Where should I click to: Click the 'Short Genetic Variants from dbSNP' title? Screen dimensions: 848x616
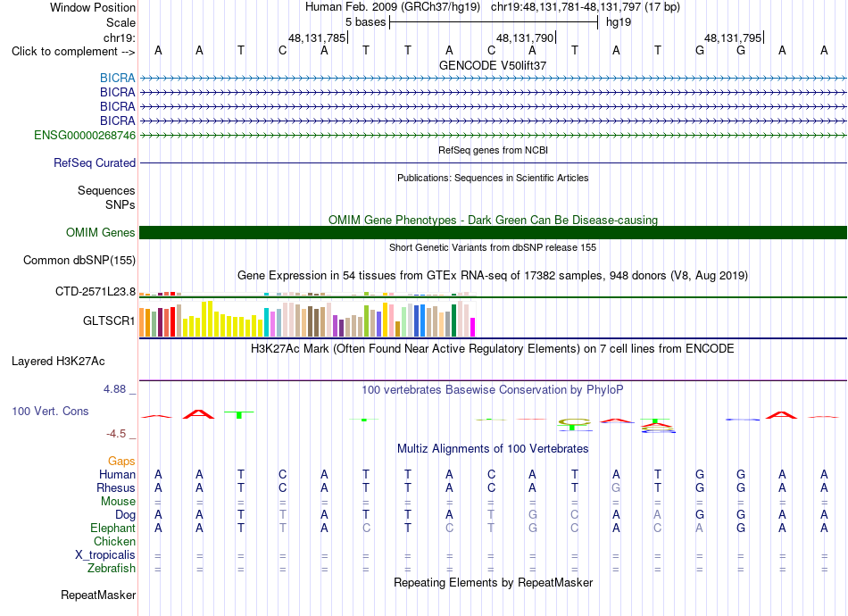(x=493, y=247)
